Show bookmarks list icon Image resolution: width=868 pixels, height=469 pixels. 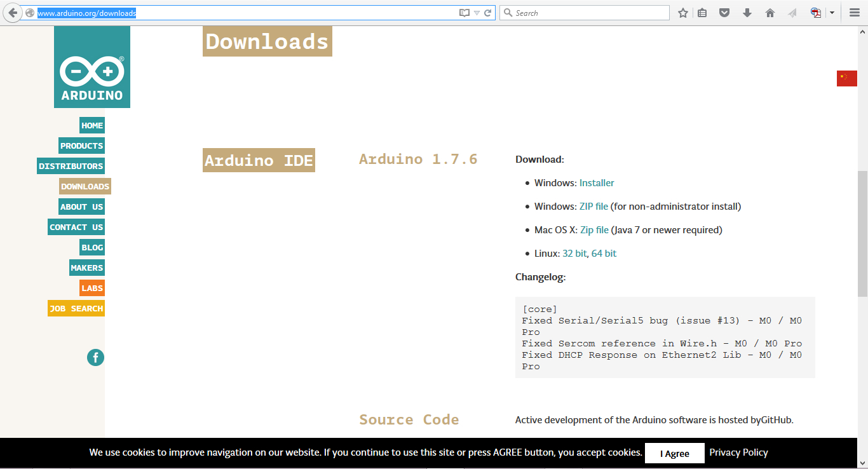point(702,13)
